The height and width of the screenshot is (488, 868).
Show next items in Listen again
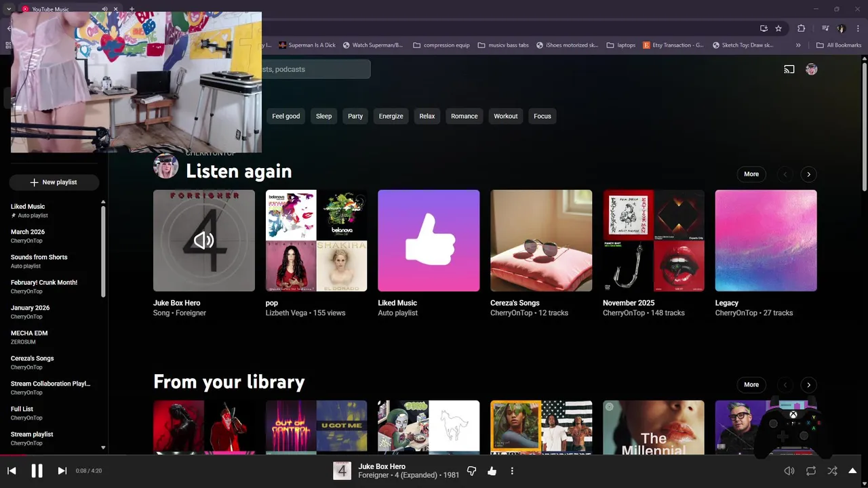tap(808, 174)
